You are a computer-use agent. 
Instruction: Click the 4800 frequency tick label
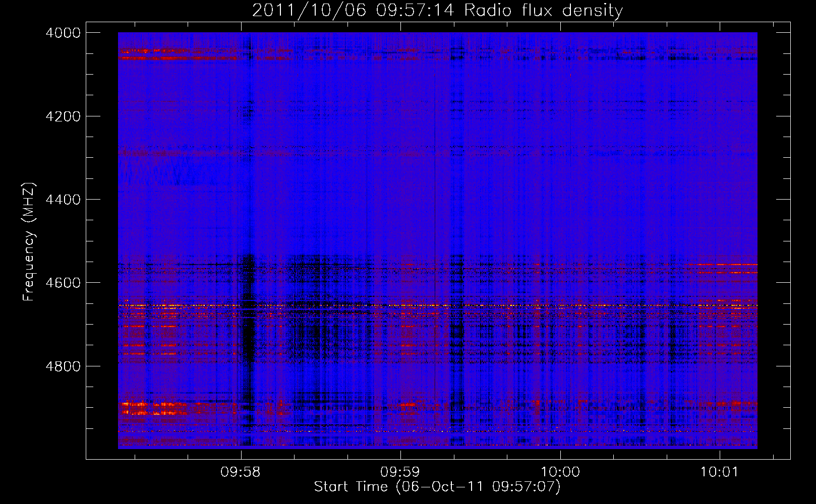click(63, 366)
